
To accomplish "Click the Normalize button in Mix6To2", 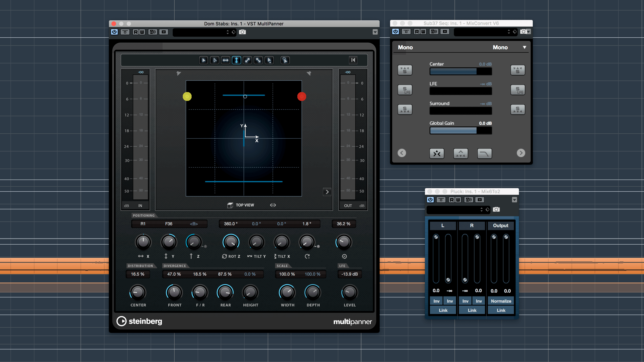I will (x=501, y=301).
